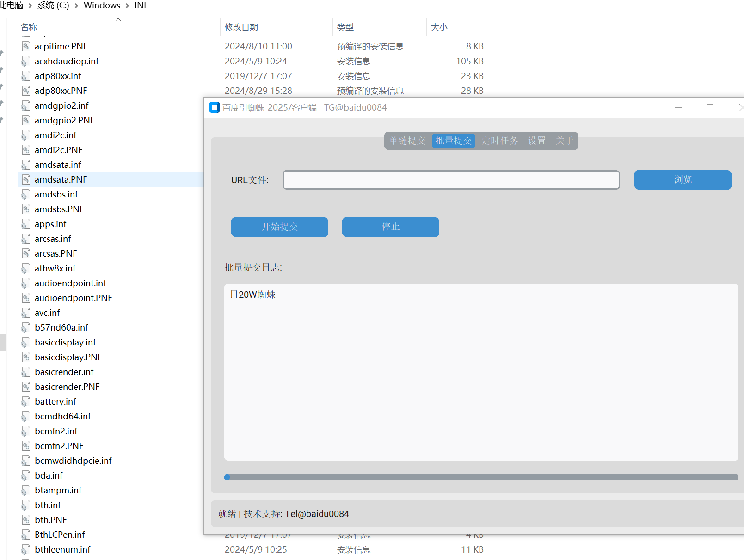Click the amdsata.PNF file icon

coord(26,179)
